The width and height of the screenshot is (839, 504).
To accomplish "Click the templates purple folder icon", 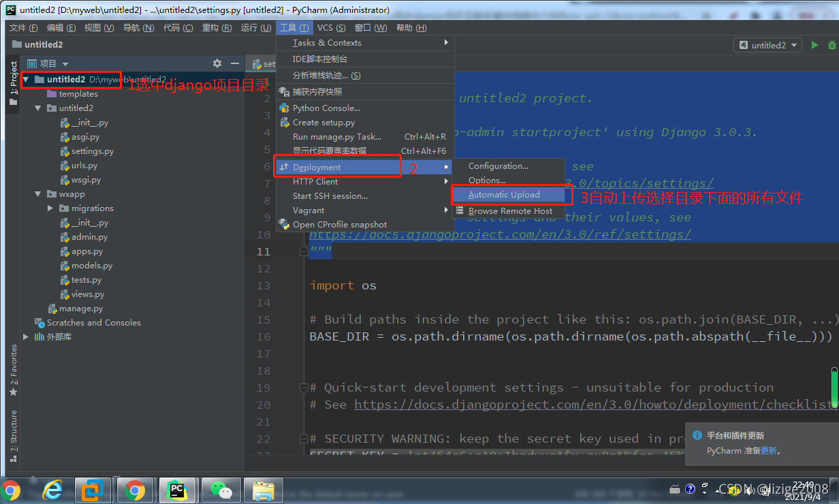I will pos(52,94).
